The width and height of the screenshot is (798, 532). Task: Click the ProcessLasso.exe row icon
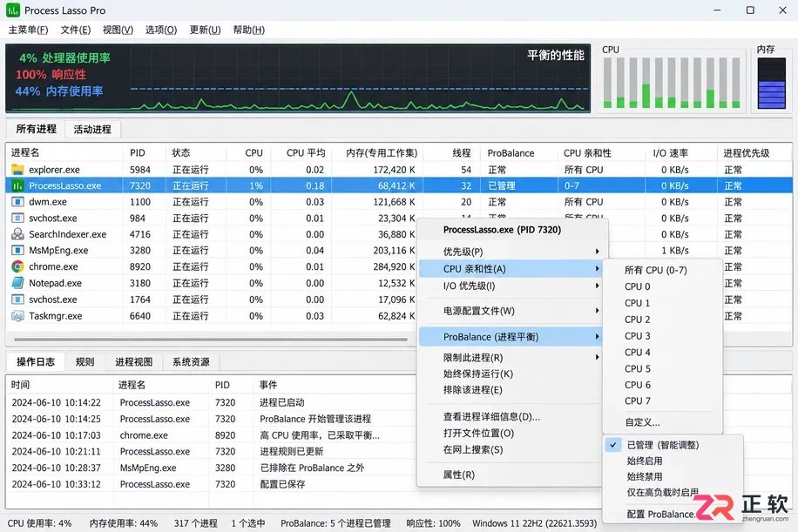click(17, 185)
